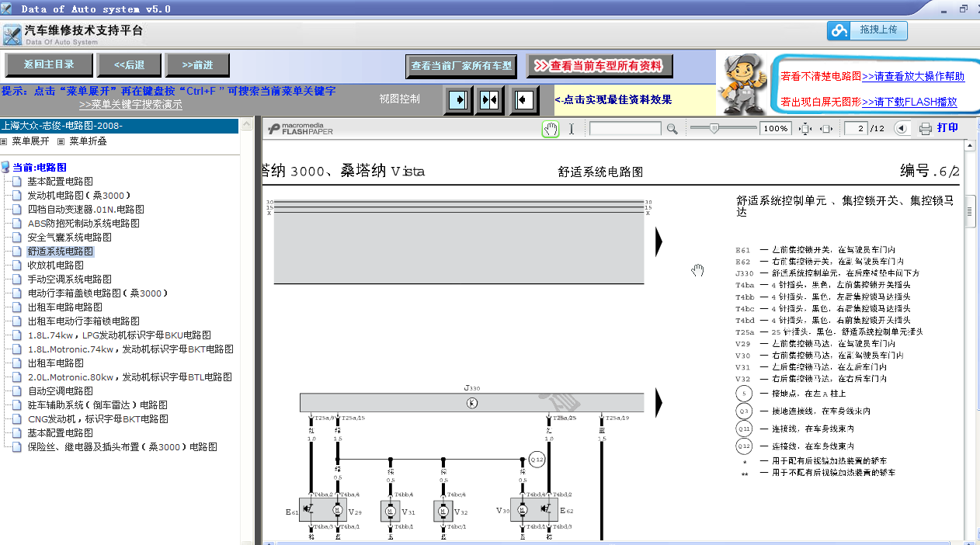The width and height of the screenshot is (980, 545).
Task: Collapse menu via 菜单折叠
Action: click(x=88, y=141)
